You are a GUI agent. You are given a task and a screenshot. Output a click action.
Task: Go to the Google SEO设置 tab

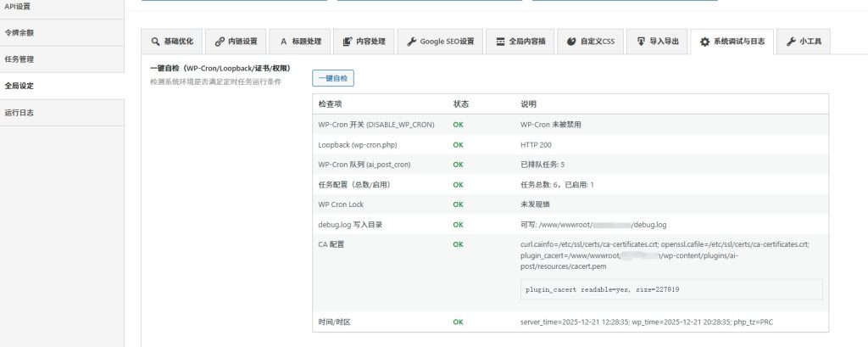tap(440, 42)
